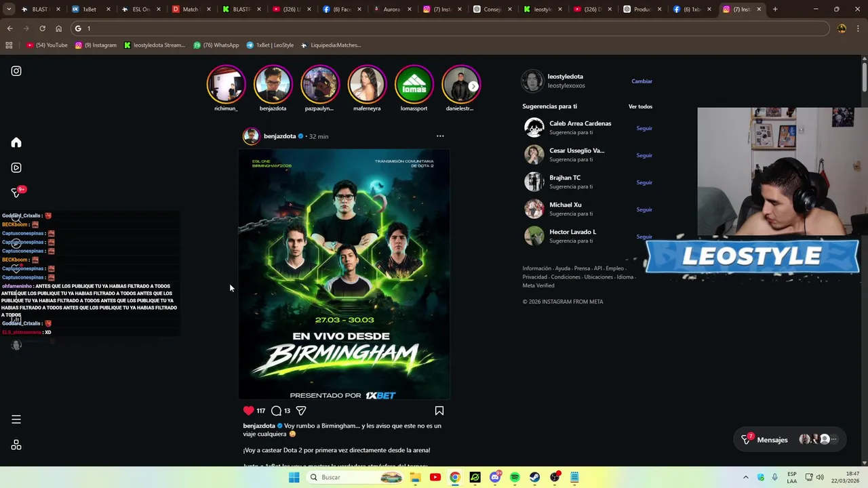Open Liquipedia:Matches bookmark

point(330,45)
